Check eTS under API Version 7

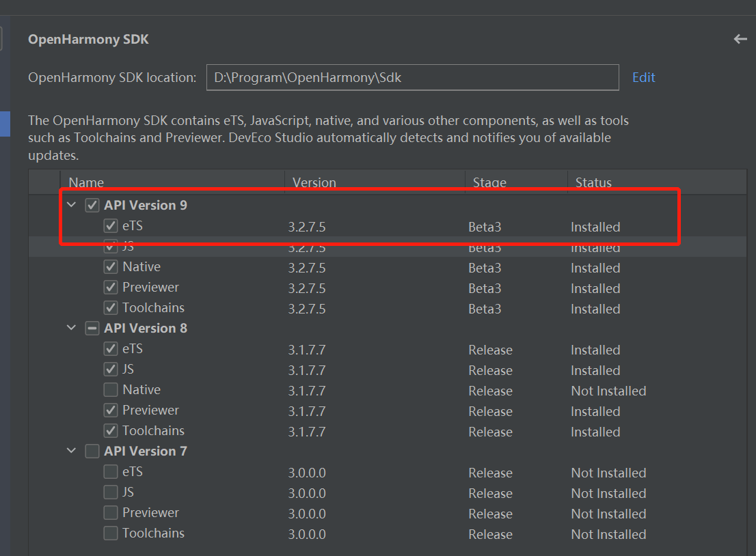[x=111, y=471]
